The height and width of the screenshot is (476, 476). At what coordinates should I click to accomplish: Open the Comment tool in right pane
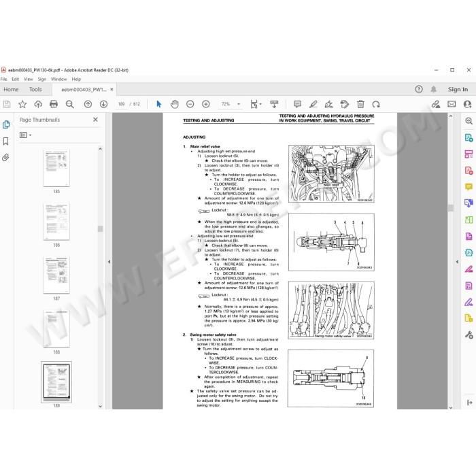(469, 187)
